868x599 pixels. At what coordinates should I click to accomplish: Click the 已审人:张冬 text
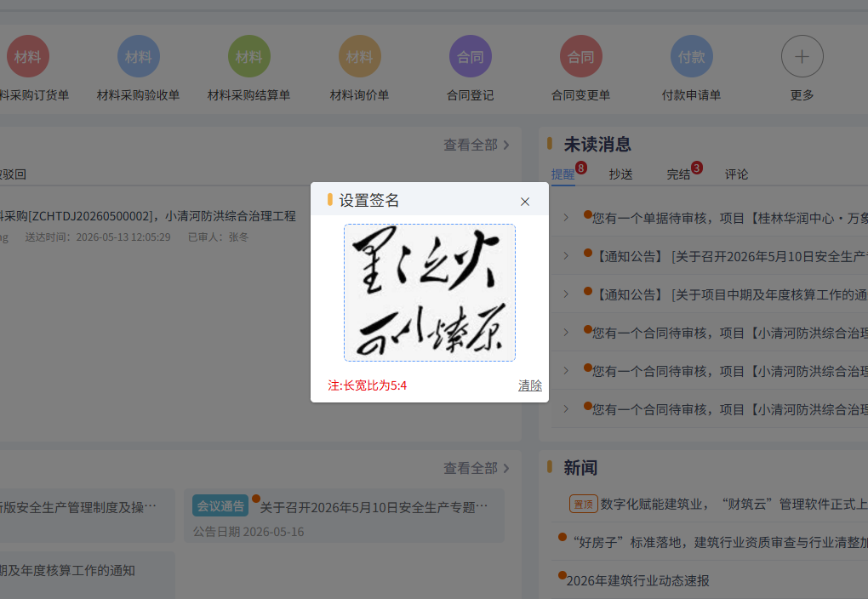tap(218, 237)
